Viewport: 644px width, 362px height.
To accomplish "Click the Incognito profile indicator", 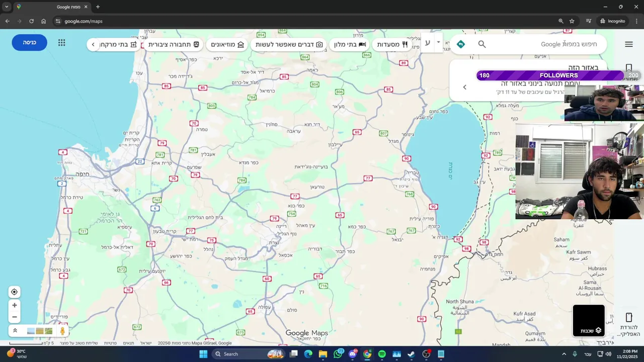I will (612, 21).
